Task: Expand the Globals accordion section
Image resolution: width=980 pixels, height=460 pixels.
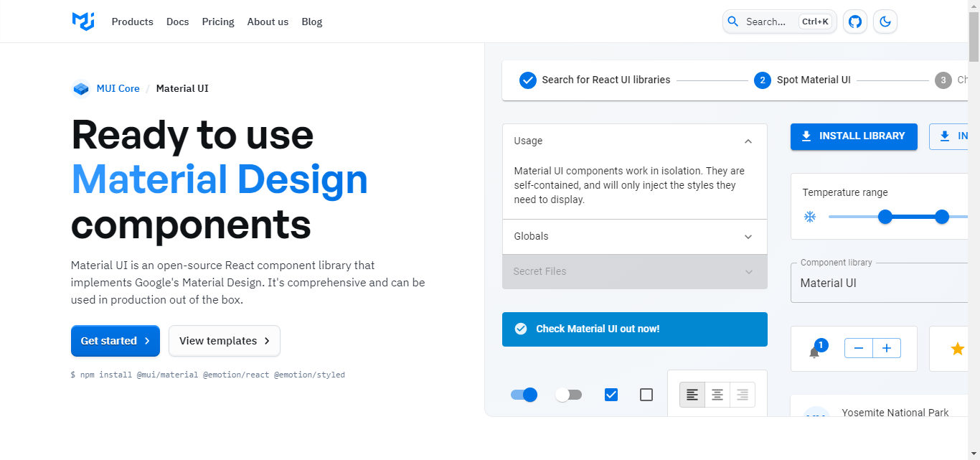Action: tap(634, 237)
